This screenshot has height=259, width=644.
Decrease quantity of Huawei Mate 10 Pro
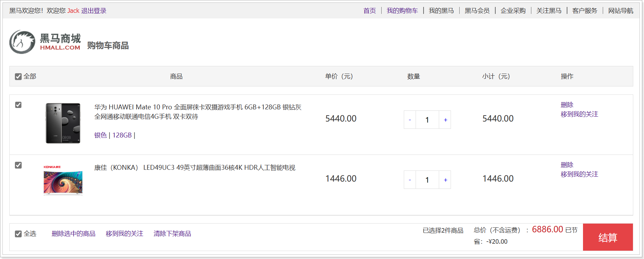410,120
